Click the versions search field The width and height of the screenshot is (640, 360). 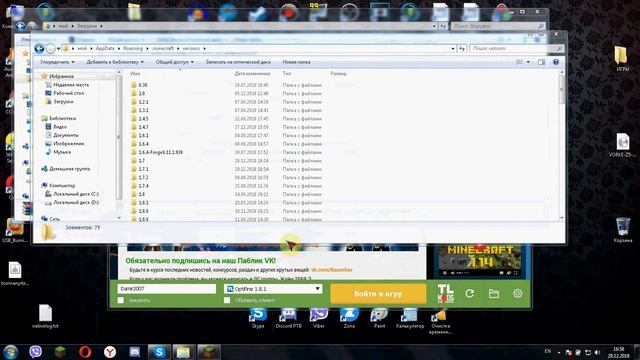[516, 49]
